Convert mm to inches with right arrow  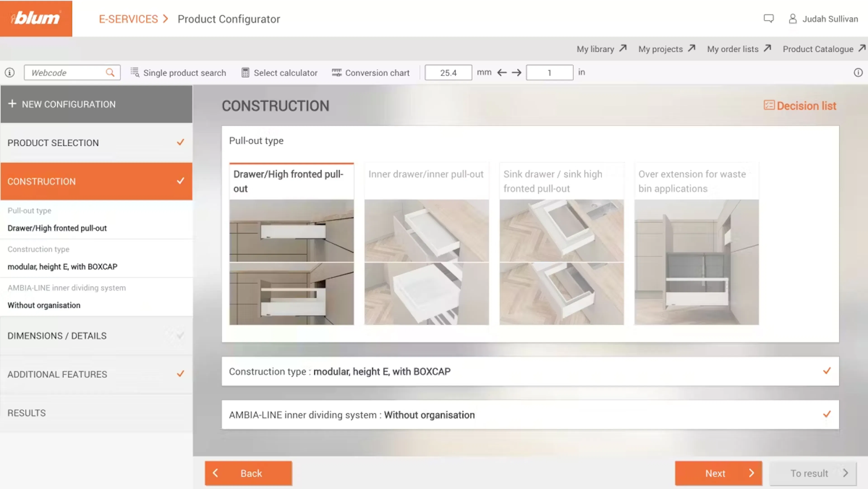(516, 72)
